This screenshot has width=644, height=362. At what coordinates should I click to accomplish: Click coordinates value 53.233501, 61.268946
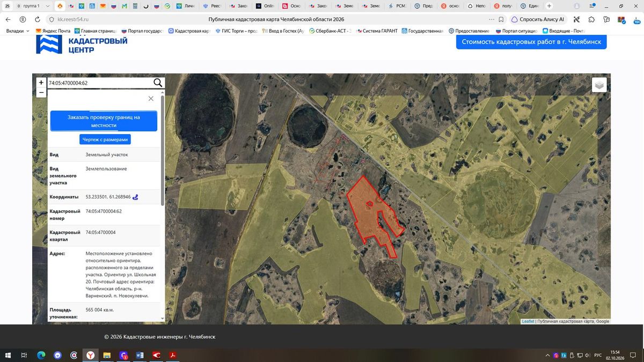point(108,197)
